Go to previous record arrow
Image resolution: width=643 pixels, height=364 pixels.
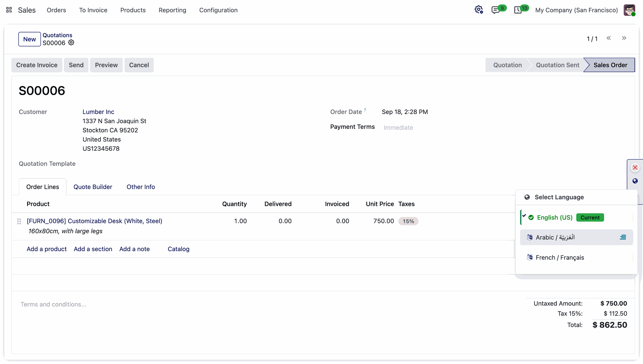click(609, 38)
